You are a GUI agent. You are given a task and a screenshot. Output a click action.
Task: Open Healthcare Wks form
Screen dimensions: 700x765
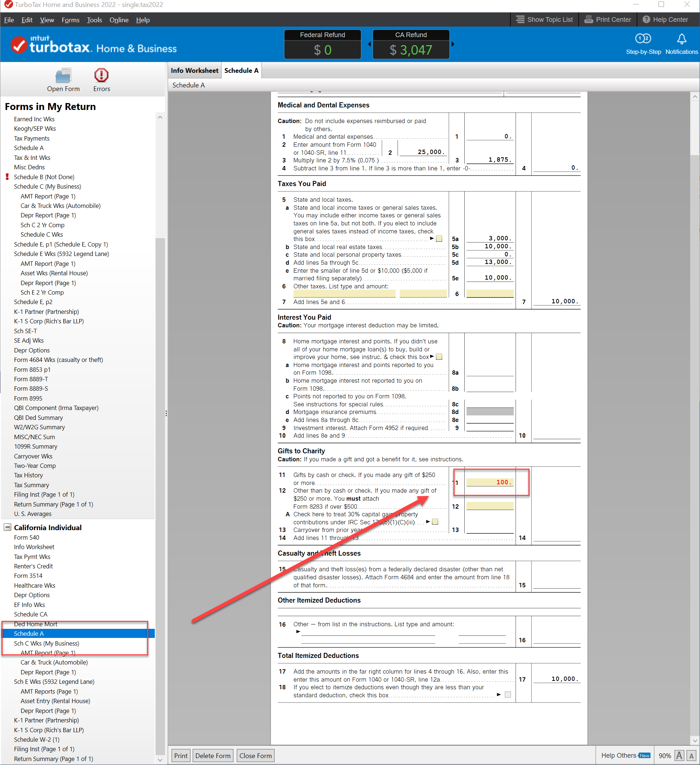[35, 585]
